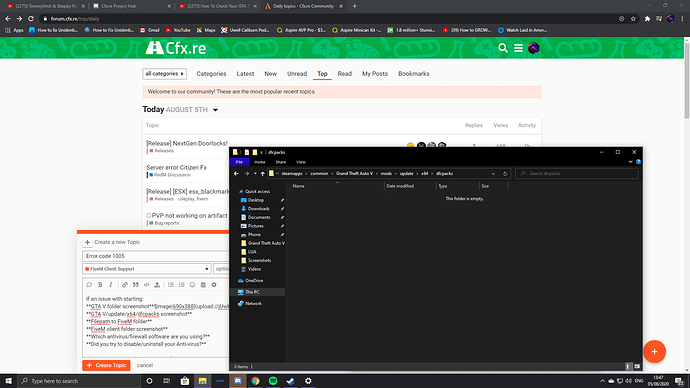Insert a date with the composer calendar icon

(203, 285)
